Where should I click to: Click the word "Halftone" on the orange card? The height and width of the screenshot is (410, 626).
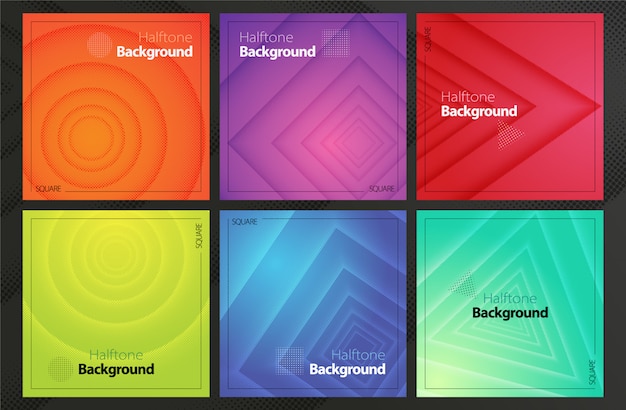click(165, 38)
